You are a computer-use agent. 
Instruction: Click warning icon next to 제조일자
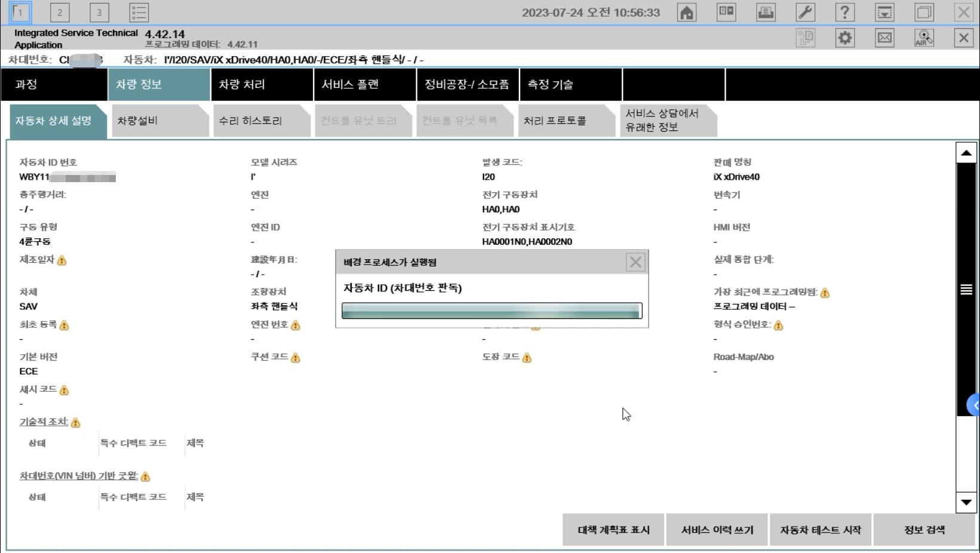point(62,260)
